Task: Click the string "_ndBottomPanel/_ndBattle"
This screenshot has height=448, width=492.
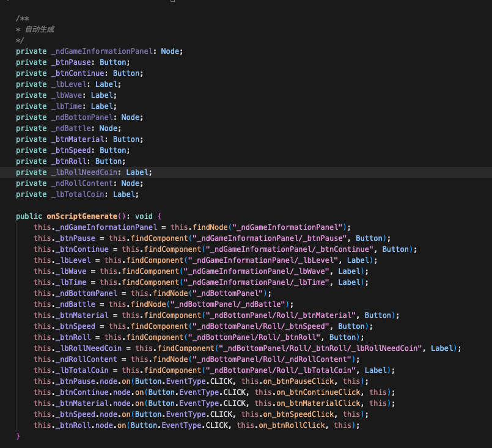Action: (227, 304)
